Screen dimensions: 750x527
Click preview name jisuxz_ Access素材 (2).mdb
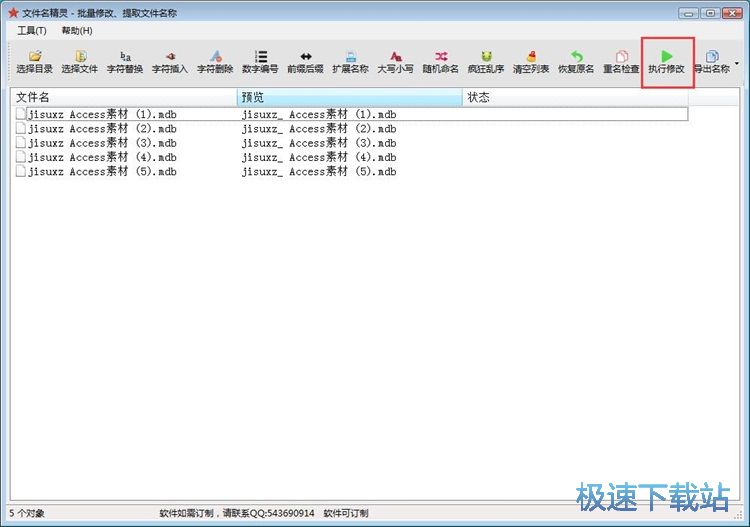pyautogui.click(x=319, y=129)
